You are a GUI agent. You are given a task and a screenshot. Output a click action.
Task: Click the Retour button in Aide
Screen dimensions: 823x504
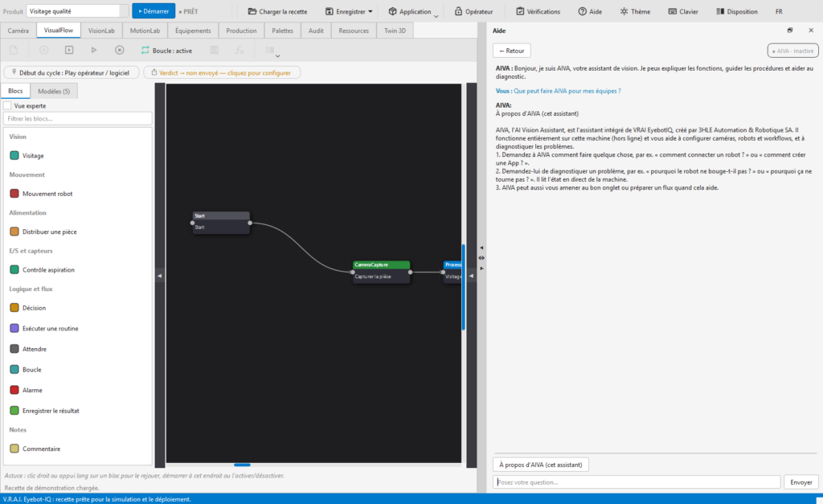(x=512, y=51)
